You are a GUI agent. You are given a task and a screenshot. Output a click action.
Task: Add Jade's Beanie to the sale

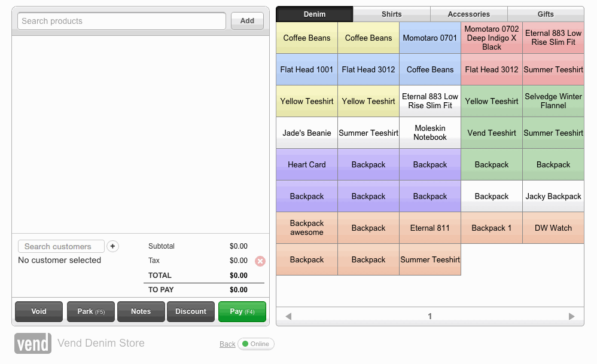point(306,133)
